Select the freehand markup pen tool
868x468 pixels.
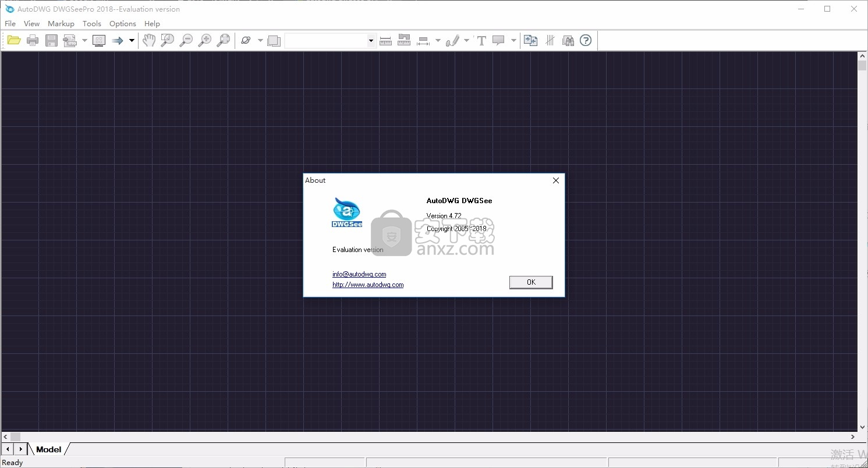point(452,40)
